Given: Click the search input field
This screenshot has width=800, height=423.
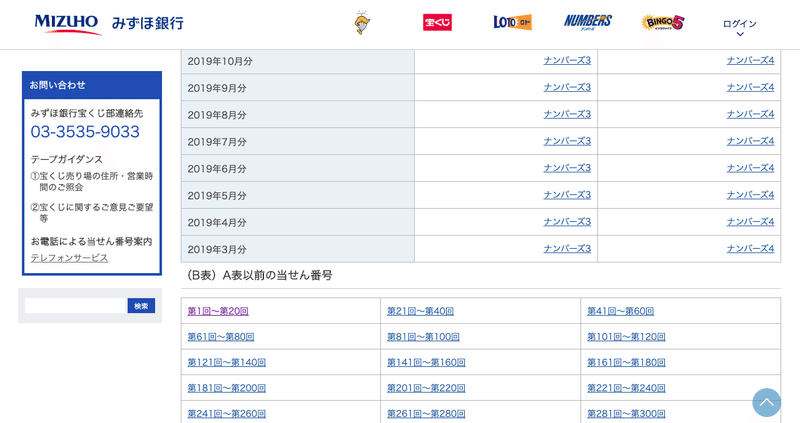Looking at the screenshot, I should [x=75, y=306].
